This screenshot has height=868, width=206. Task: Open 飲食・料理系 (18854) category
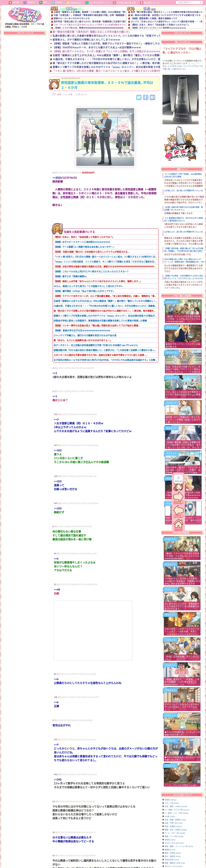coord(173,826)
